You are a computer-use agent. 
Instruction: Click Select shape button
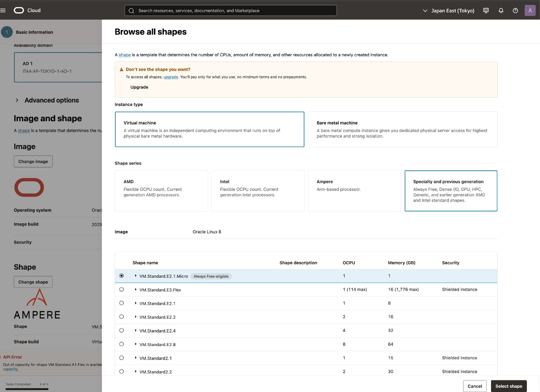pyautogui.click(x=509, y=386)
